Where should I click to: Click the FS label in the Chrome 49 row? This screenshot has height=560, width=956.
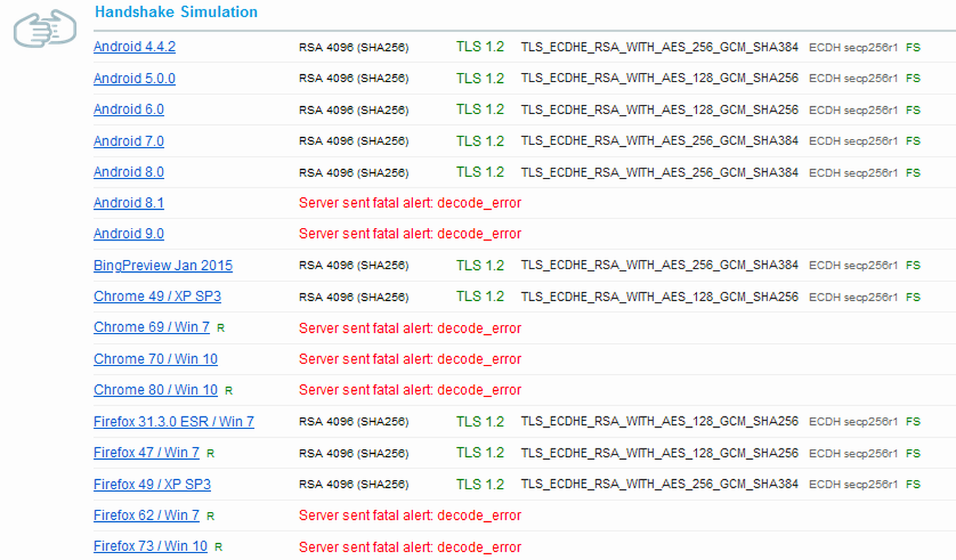click(913, 297)
